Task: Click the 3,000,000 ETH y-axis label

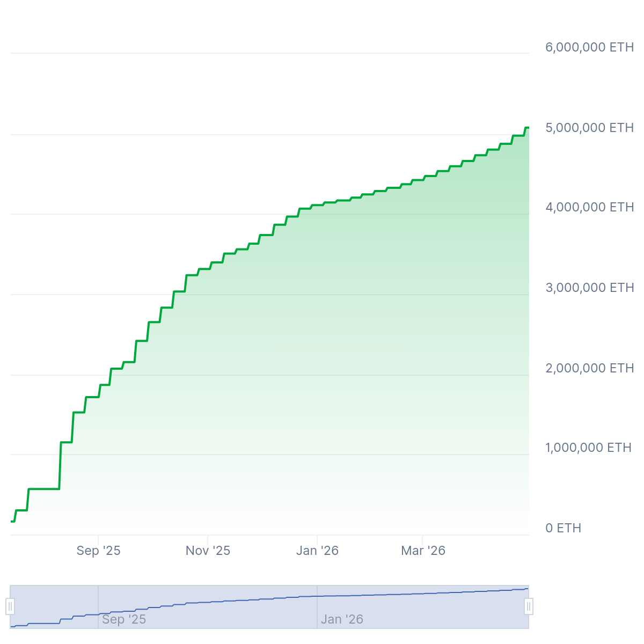Action: click(589, 288)
